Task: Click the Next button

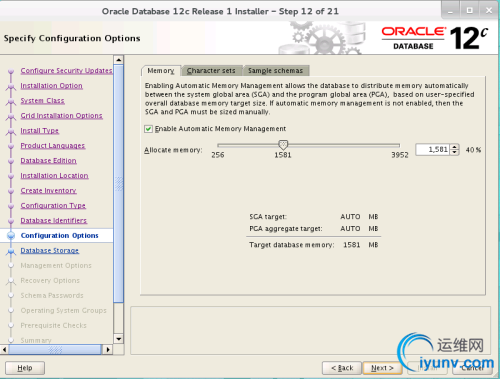Action: (x=382, y=368)
